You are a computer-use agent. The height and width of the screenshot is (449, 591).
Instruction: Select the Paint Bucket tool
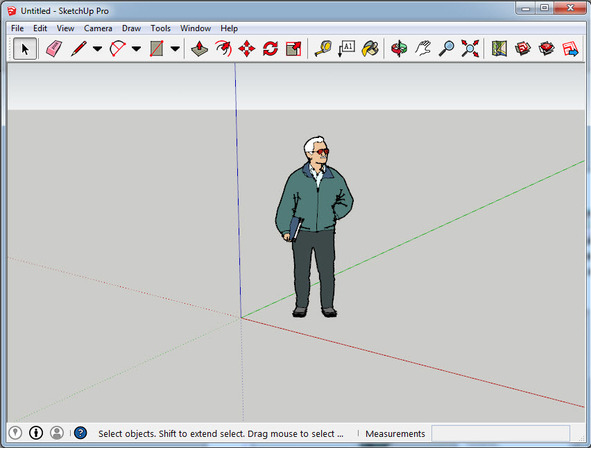point(370,49)
